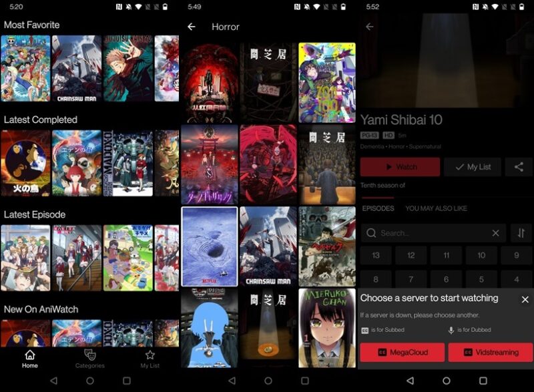The image size is (534, 392).
Task: Clear the search field with the X icon
Action: pos(496,233)
